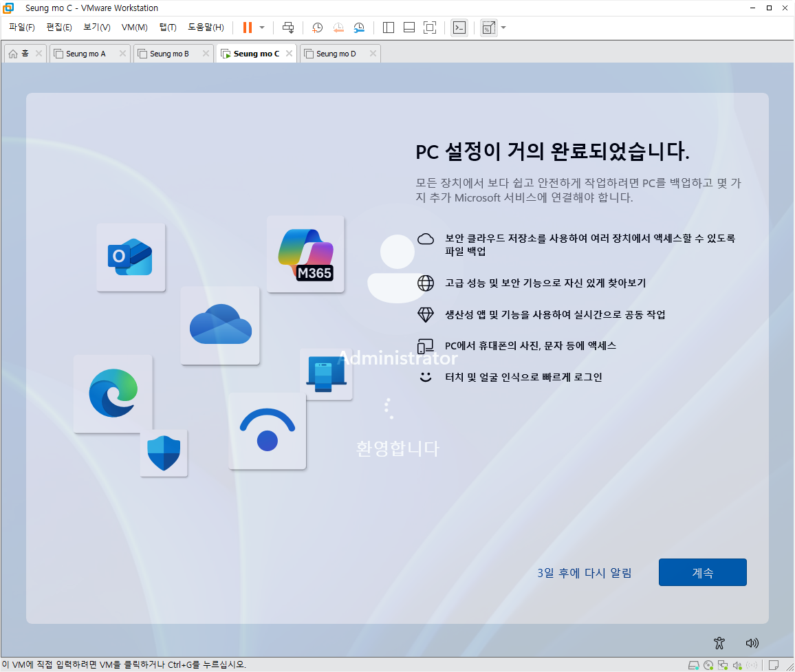Click the 계속 continue button

[x=702, y=572]
